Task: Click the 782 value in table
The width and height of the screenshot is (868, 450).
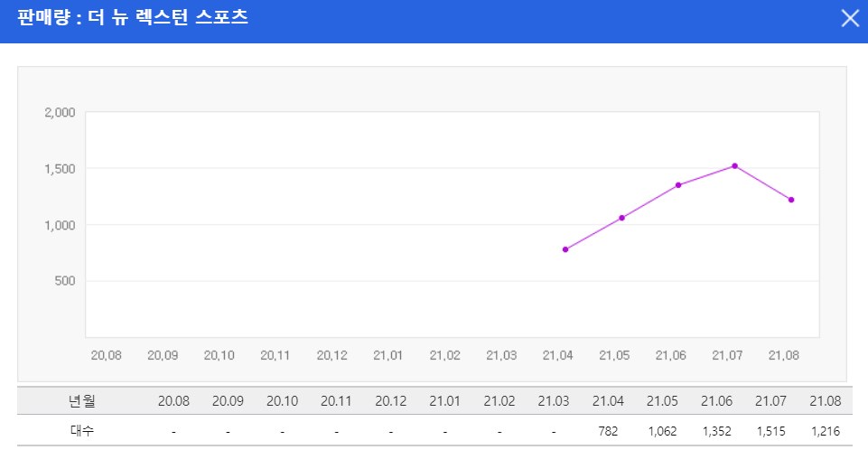Action: point(608,431)
